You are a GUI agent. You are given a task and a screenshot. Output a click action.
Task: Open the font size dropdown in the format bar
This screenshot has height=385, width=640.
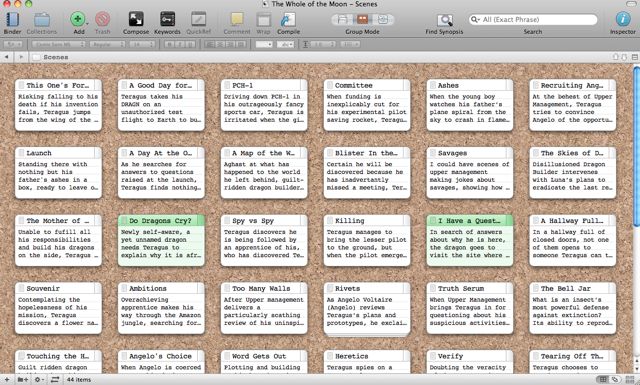142,44
